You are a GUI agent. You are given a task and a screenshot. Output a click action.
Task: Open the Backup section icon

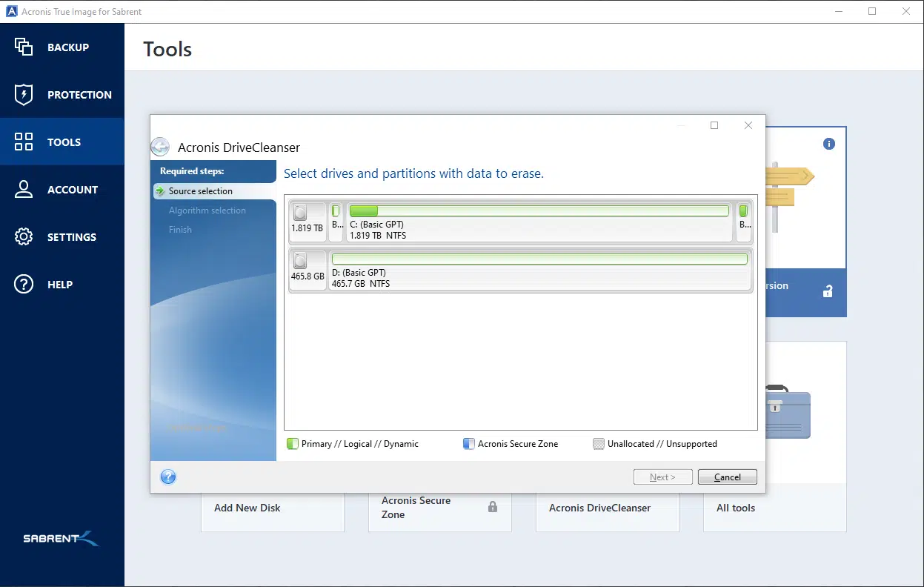click(x=24, y=47)
